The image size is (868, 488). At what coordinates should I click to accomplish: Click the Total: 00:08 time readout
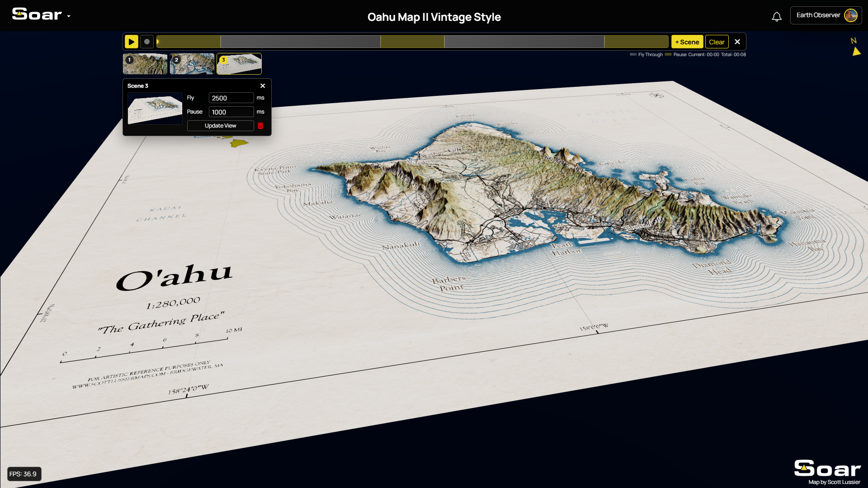[x=733, y=55]
